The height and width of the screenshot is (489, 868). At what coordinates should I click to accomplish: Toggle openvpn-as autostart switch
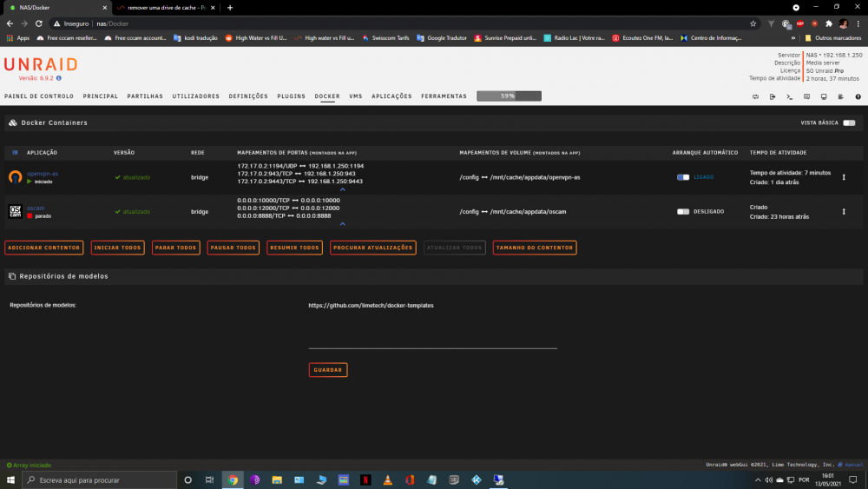point(683,177)
